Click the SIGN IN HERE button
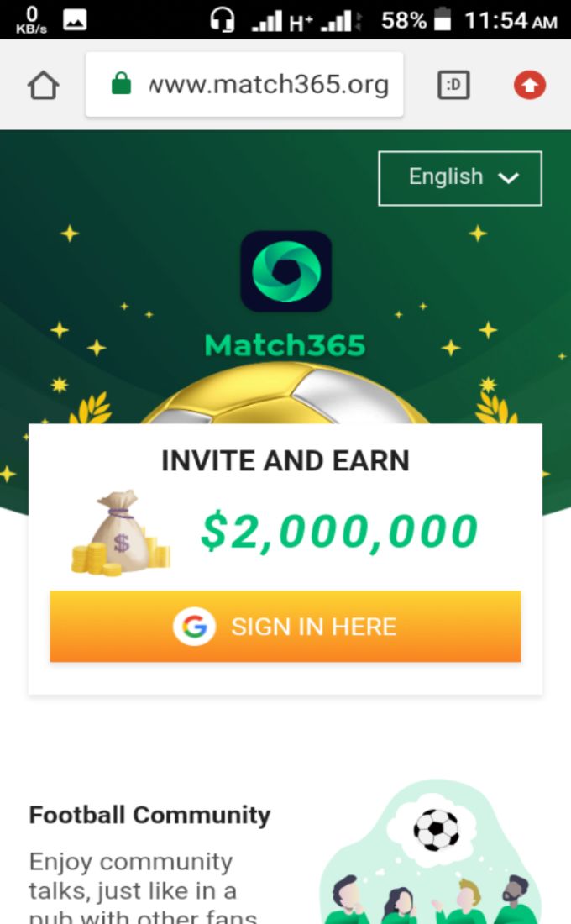 pos(285,627)
